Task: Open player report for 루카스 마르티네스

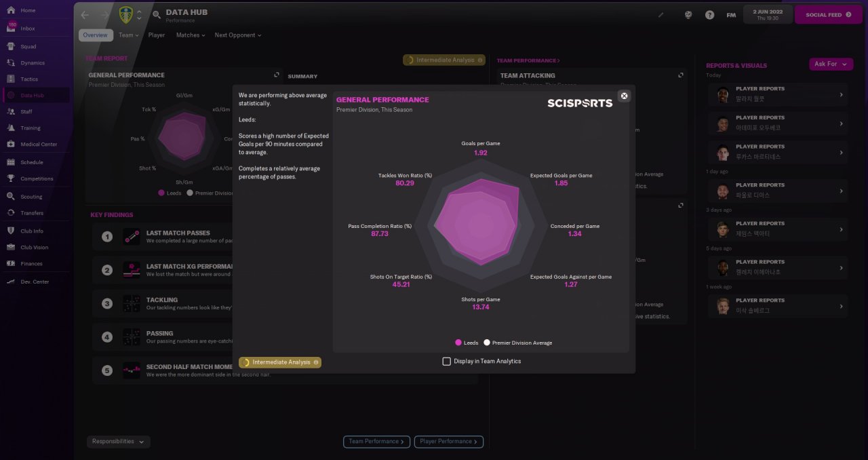Action: (778, 153)
